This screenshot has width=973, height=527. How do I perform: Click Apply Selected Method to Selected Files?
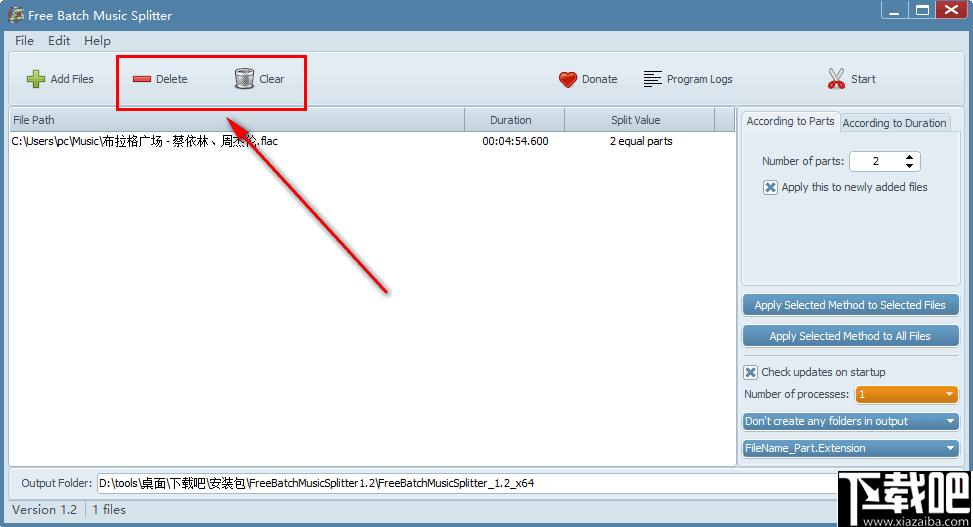click(x=850, y=305)
